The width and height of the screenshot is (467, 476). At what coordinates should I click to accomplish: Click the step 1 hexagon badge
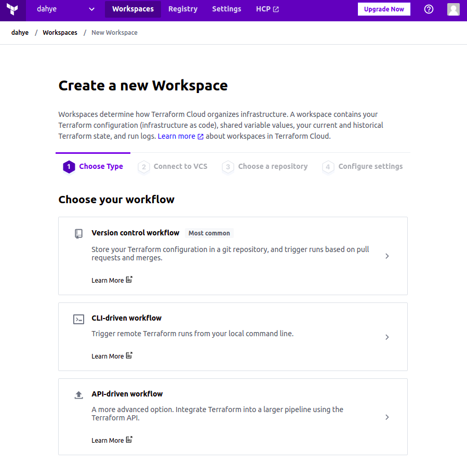click(x=69, y=167)
